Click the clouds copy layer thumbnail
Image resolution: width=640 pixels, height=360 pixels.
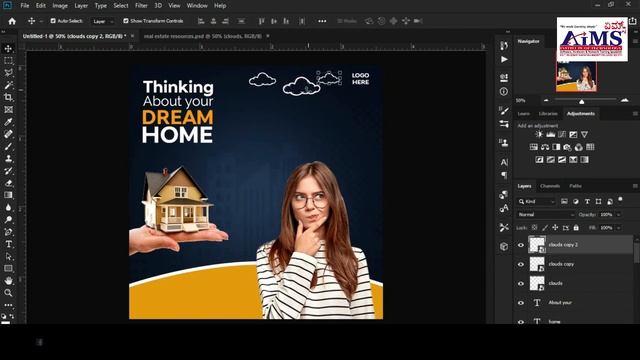pyautogui.click(x=537, y=264)
